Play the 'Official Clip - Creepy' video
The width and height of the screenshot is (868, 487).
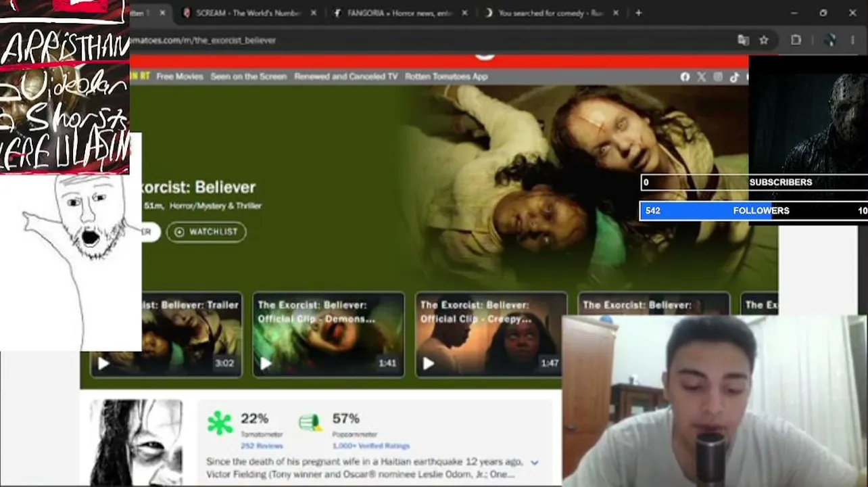tap(428, 364)
